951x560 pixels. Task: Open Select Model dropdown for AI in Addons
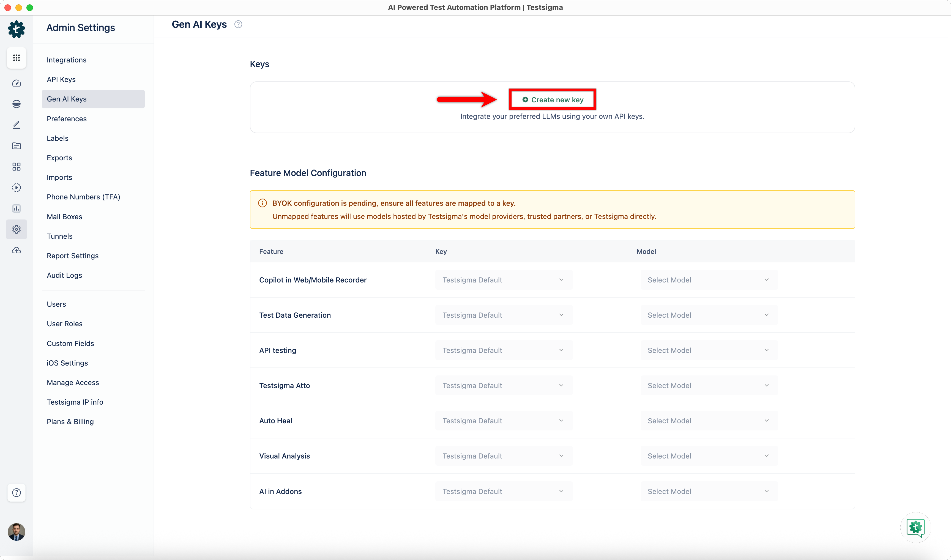pos(708,491)
